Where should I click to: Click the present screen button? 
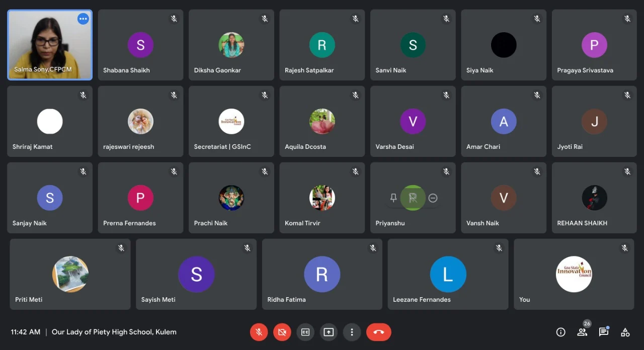(329, 332)
